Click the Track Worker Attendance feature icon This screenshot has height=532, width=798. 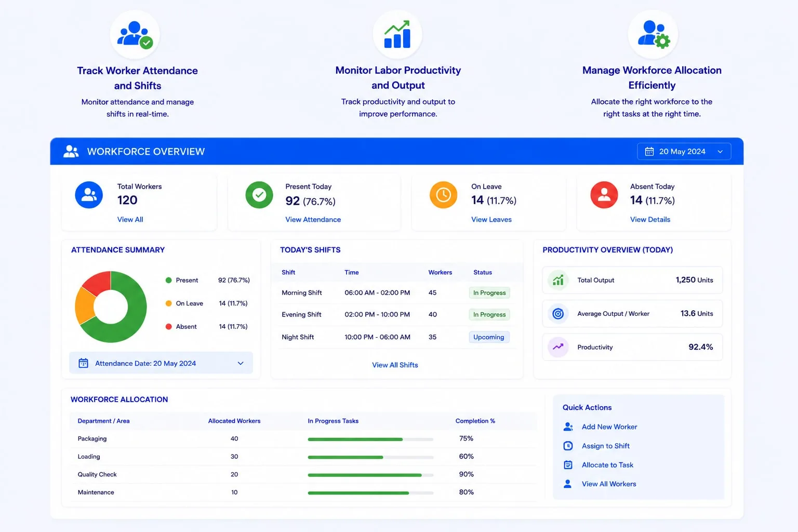click(x=135, y=35)
